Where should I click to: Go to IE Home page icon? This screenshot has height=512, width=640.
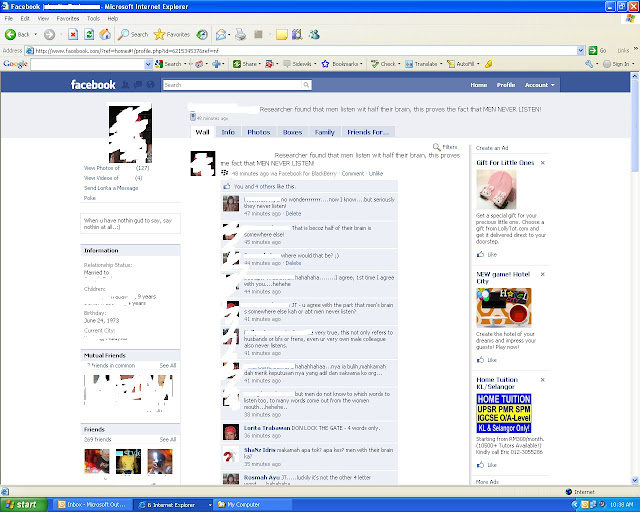pos(105,35)
